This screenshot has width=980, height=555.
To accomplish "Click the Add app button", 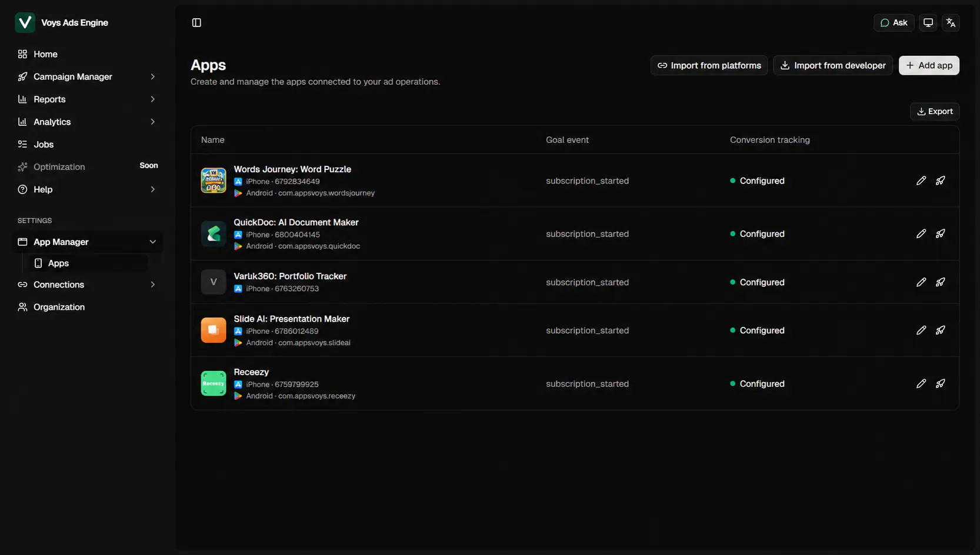I will coord(929,65).
